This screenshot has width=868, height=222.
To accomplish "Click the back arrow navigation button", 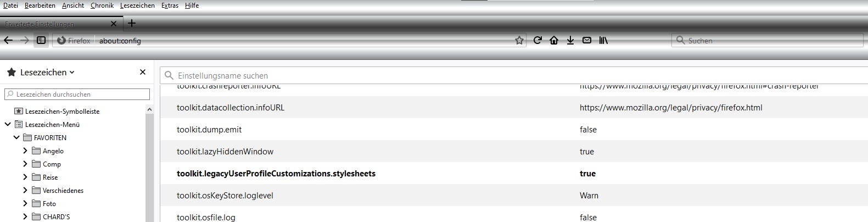I will [x=8, y=40].
